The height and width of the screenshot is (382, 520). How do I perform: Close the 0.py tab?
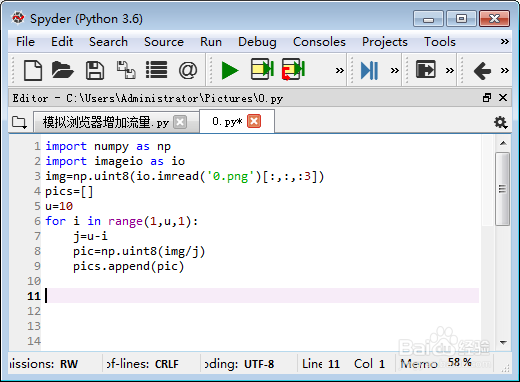tap(254, 121)
